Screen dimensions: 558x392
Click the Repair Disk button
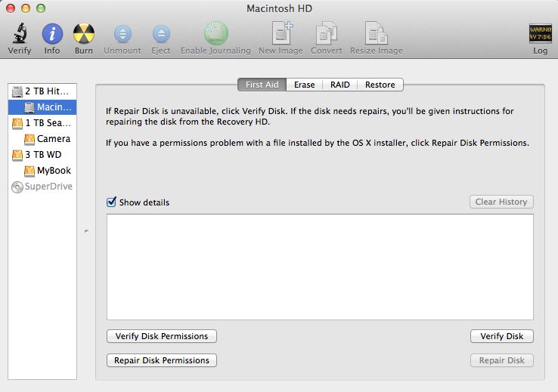click(x=502, y=360)
